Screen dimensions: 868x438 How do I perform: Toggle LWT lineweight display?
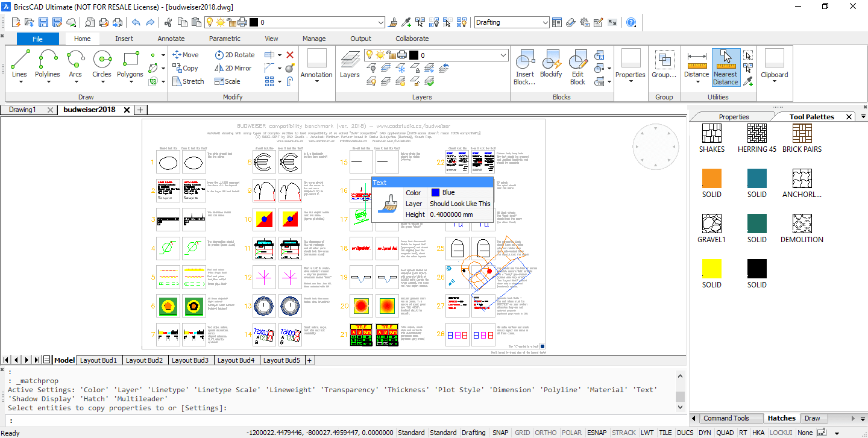[647, 433]
